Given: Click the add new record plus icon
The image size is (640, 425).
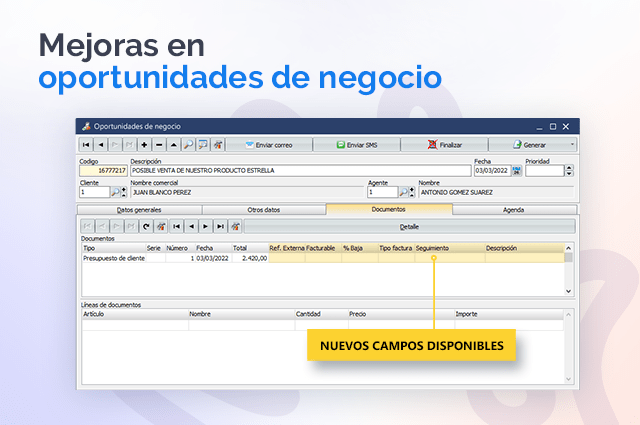Looking at the screenshot, I should 144,145.
